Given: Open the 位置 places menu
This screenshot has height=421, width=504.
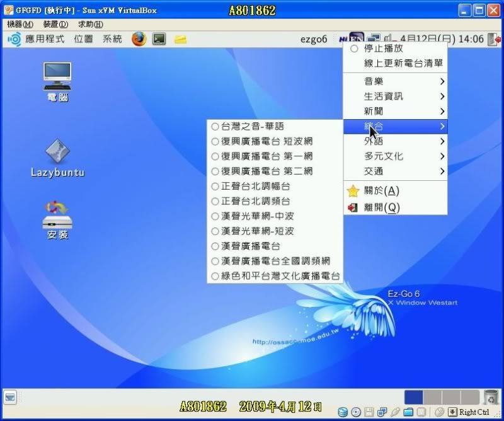Looking at the screenshot, I should (x=84, y=39).
